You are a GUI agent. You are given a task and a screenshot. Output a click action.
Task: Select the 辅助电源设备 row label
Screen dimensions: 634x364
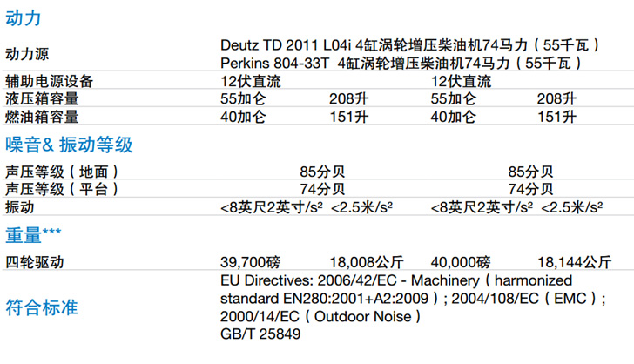[49, 82]
